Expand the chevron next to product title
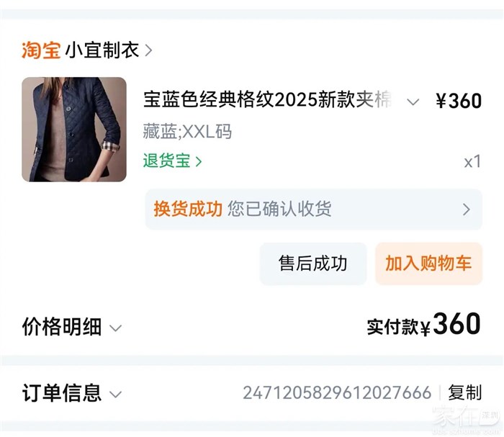Viewport: 504px width, 437px height. pos(413,102)
